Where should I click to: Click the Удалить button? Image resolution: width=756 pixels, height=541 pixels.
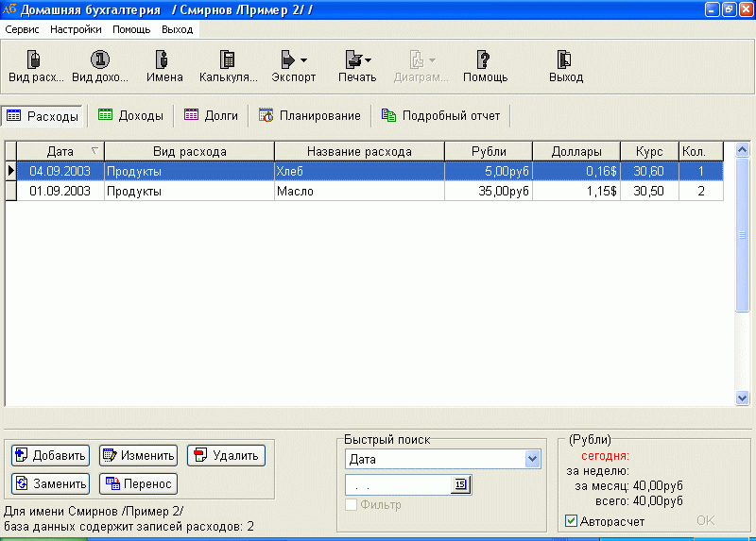[226, 455]
